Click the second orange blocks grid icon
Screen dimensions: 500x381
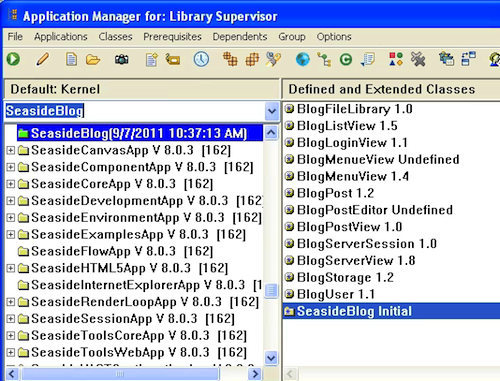[252, 60]
